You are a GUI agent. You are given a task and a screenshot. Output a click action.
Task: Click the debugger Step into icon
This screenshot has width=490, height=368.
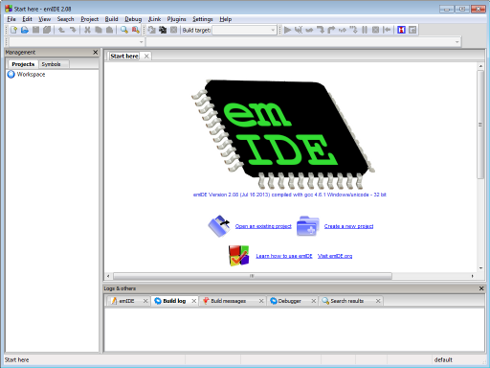pyautogui.click(x=320, y=30)
